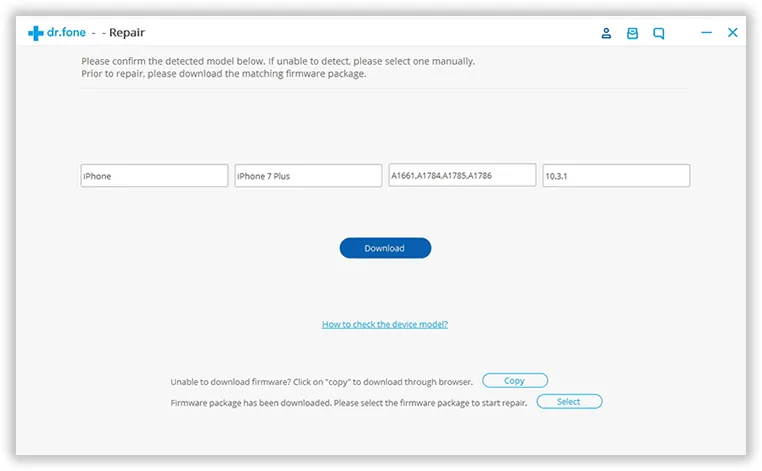Open the iPhone 7 Plus model dropdown
This screenshot has height=471, width=762.
point(308,176)
